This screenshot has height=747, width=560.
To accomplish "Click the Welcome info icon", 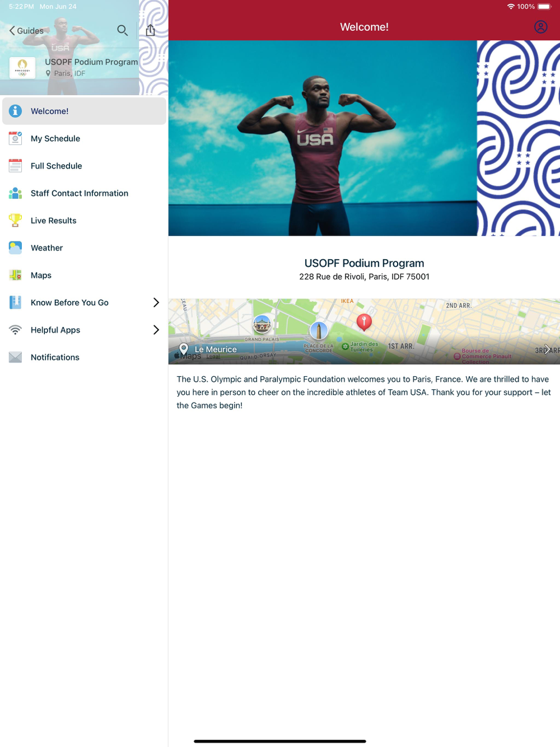I will point(15,111).
